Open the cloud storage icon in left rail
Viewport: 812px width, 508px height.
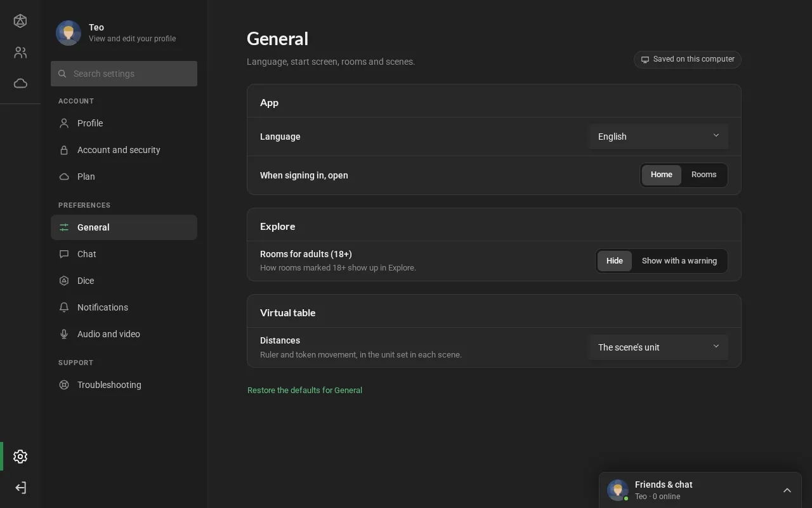(x=20, y=83)
